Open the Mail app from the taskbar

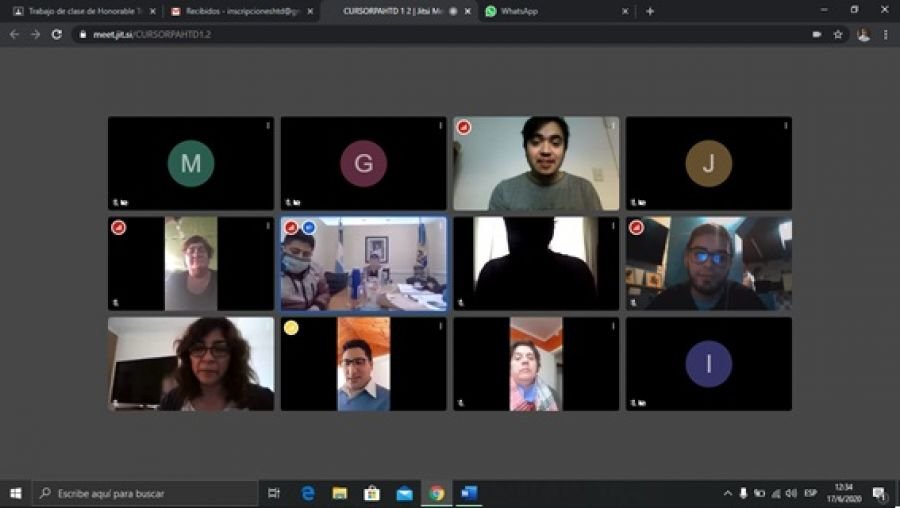[404, 493]
